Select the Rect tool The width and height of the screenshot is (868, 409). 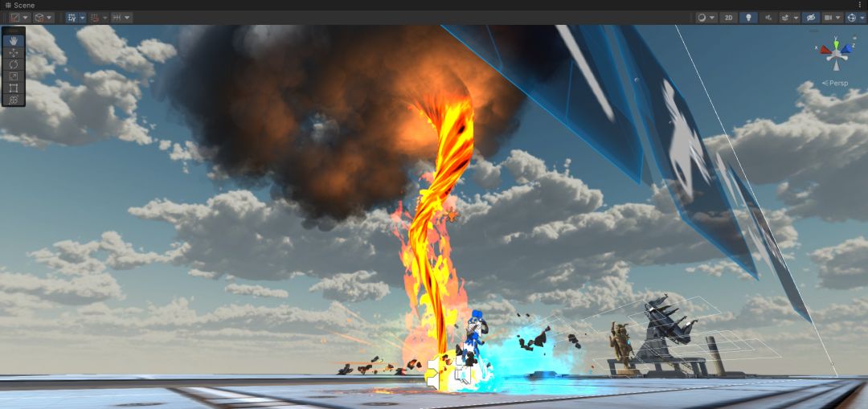[14, 88]
